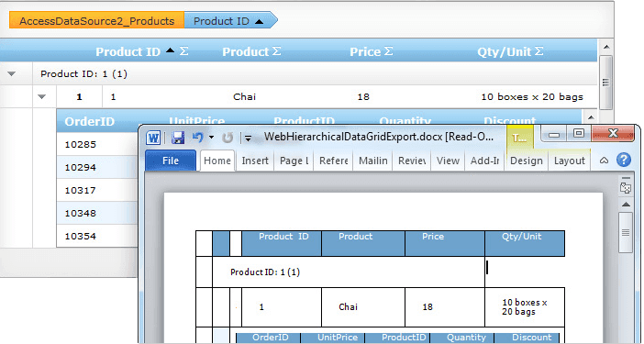The image size is (644, 344).
Task: Click the Product column header in grid
Action: coord(245,51)
